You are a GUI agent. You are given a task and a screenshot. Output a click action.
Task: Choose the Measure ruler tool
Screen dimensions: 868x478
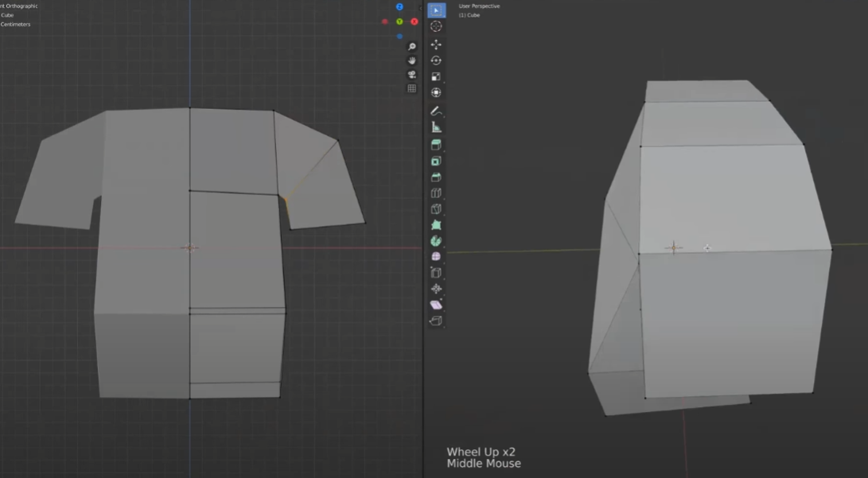coord(436,127)
